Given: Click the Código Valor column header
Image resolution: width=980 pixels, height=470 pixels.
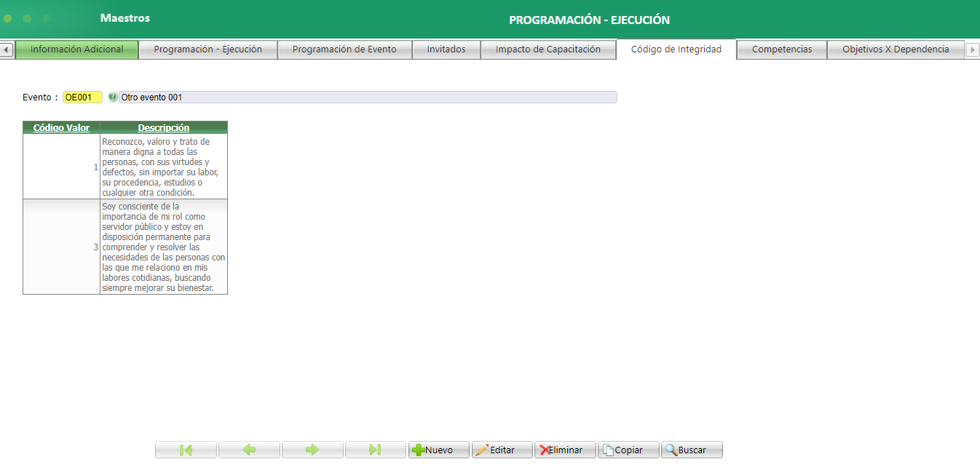Looking at the screenshot, I should (61, 127).
